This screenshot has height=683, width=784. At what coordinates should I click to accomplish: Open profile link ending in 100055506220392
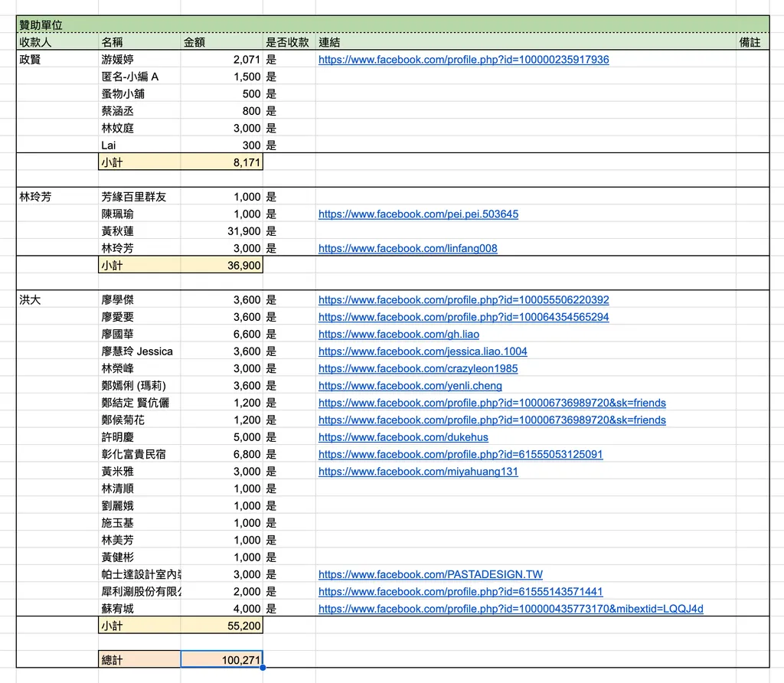click(x=463, y=300)
